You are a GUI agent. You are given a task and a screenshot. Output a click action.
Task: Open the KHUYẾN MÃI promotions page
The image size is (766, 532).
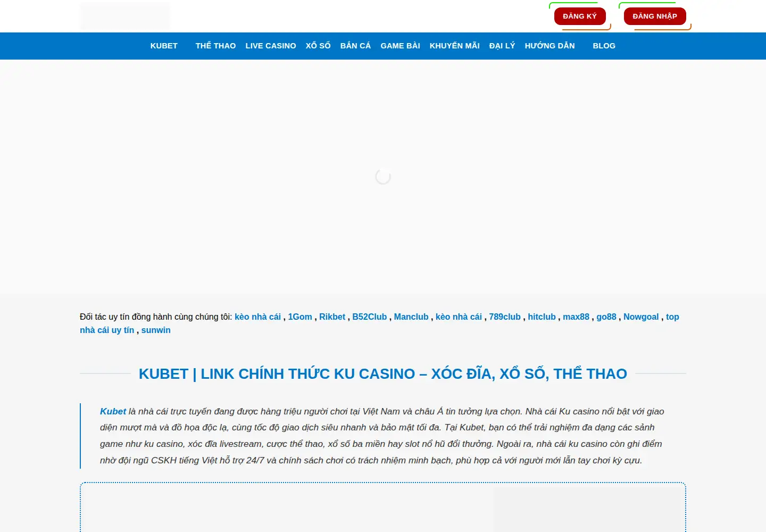point(454,46)
